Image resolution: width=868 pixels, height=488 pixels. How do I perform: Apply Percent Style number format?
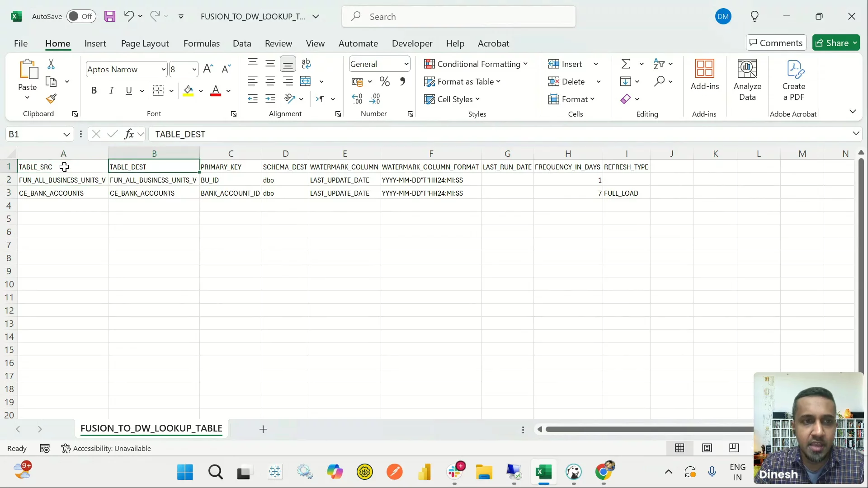[x=385, y=81]
